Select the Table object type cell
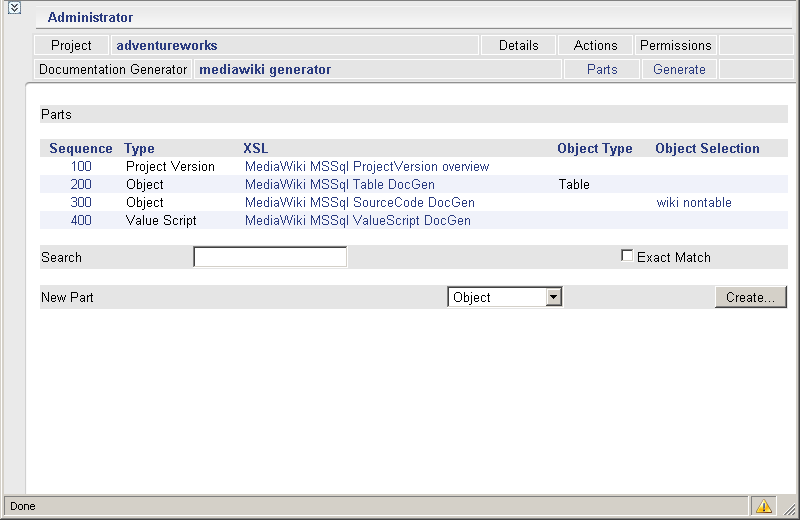The height and width of the screenshot is (520, 800). [574, 184]
